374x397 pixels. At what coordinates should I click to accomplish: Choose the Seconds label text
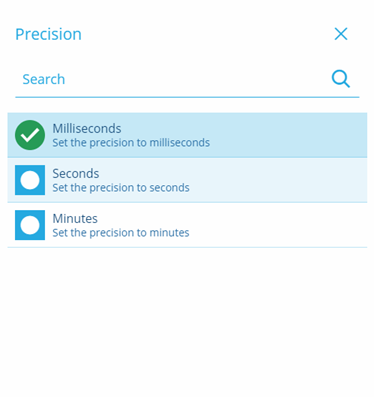(76, 174)
